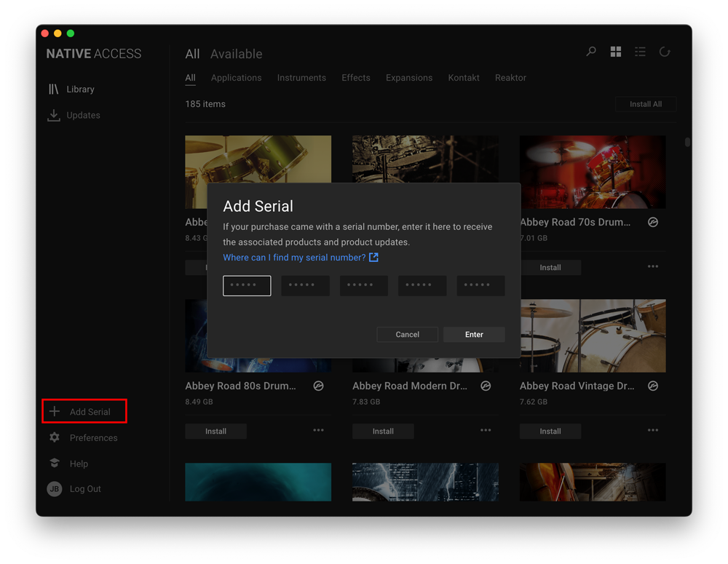The width and height of the screenshot is (728, 564).
Task: Click the 'Abbey Road 80s Drum...' title
Action: click(240, 386)
